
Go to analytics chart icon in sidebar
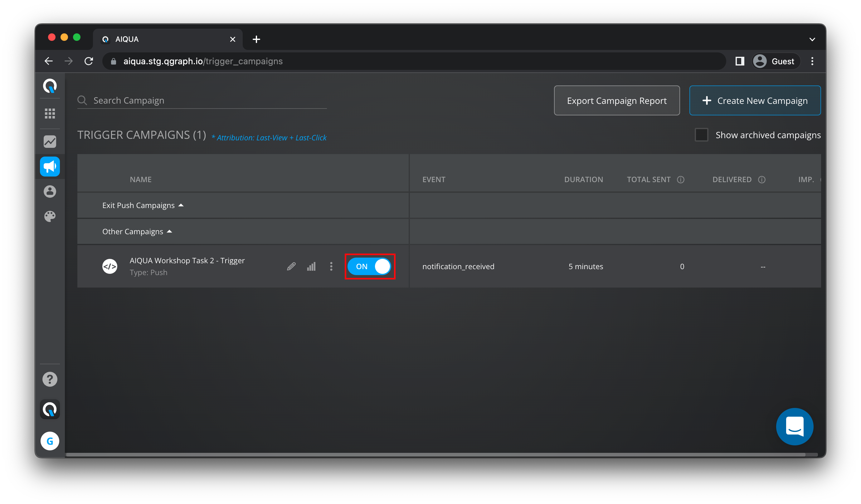[x=50, y=142]
